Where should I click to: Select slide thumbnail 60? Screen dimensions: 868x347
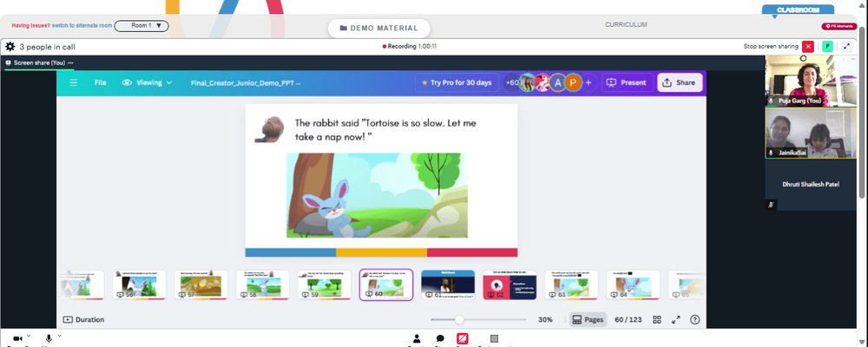point(386,285)
